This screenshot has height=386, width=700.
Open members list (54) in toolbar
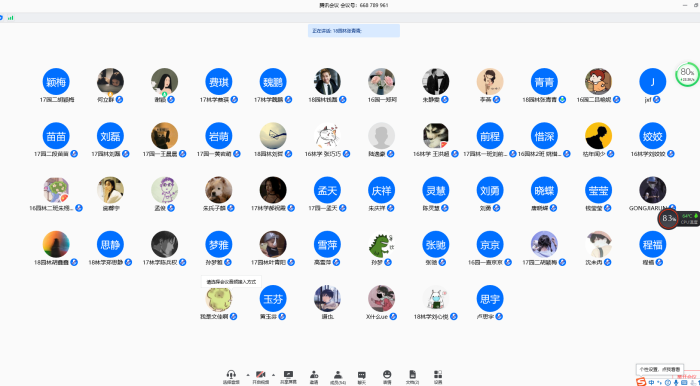click(x=338, y=377)
